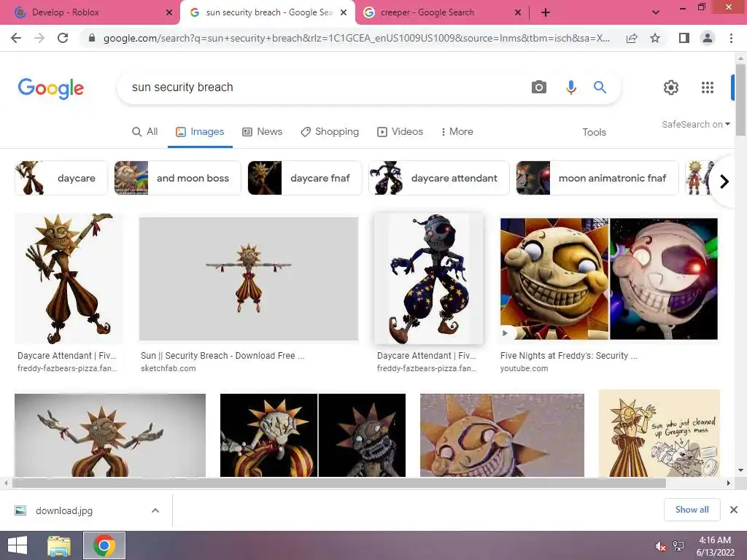Click Show all downloads button
This screenshot has width=747, height=560.
[692, 510]
